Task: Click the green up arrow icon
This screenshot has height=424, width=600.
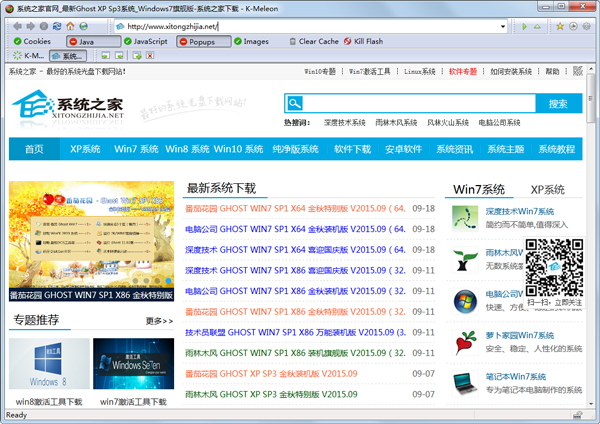Action: (x=537, y=26)
